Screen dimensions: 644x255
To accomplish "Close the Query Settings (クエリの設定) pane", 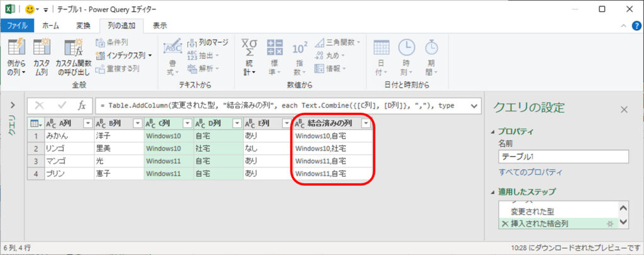I will click(x=624, y=110).
